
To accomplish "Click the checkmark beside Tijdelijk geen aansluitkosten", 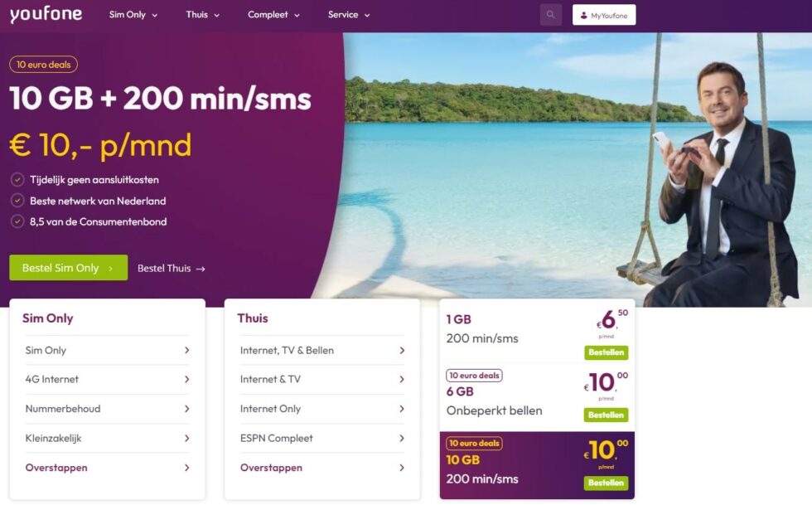I will [x=17, y=180].
